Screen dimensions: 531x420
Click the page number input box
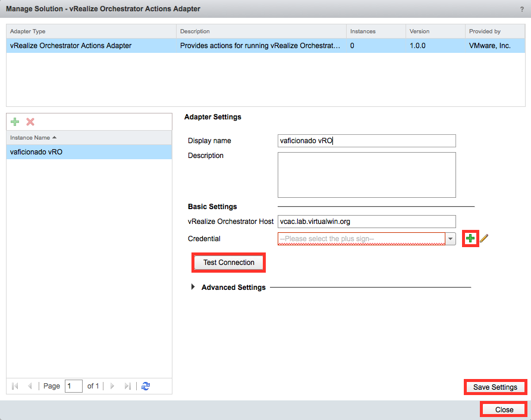[74, 386]
